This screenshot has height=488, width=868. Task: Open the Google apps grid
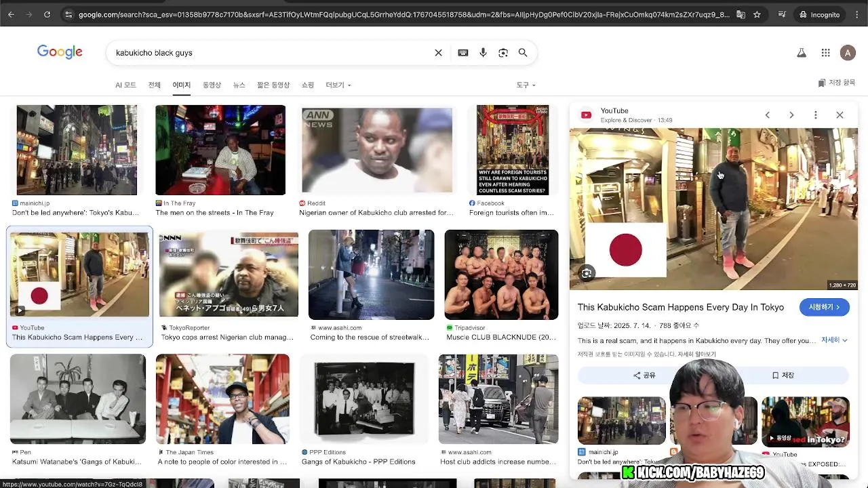pyautogui.click(x=825, y=53)
